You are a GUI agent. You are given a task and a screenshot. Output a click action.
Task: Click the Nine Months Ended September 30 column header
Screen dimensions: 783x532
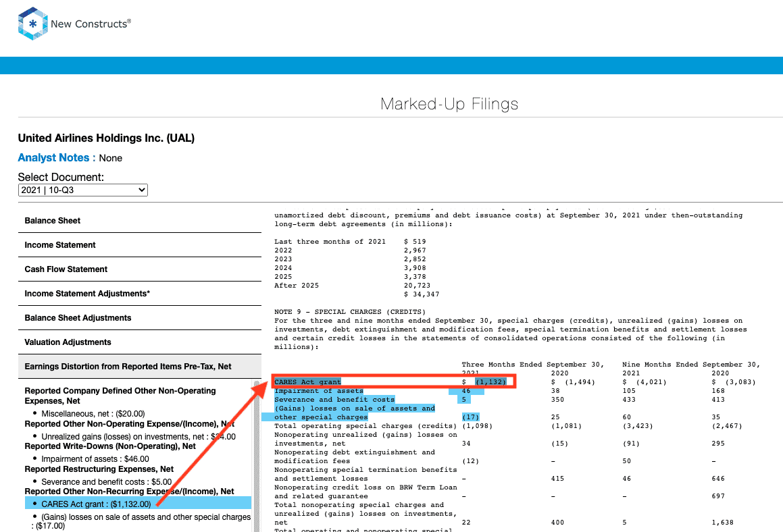click(691, 365)
